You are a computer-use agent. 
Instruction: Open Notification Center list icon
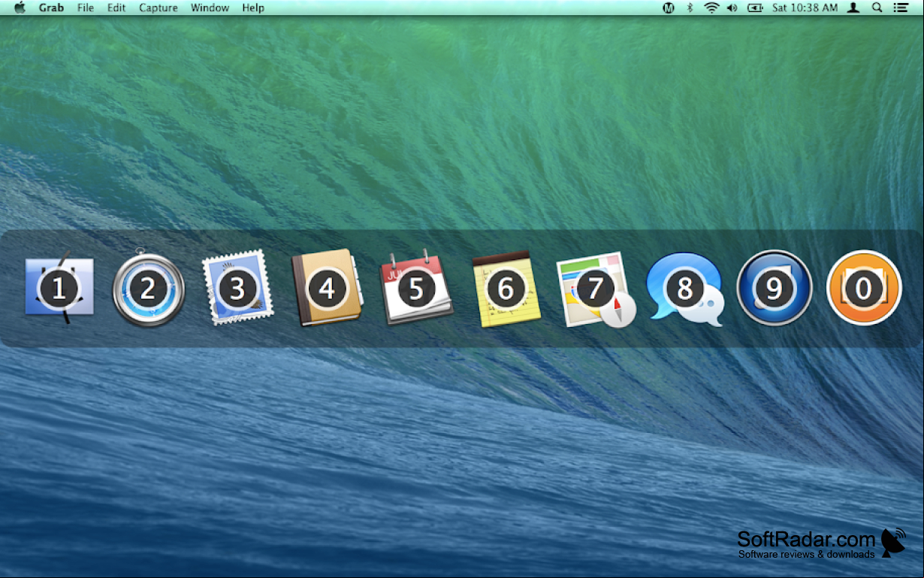[900, 8]
